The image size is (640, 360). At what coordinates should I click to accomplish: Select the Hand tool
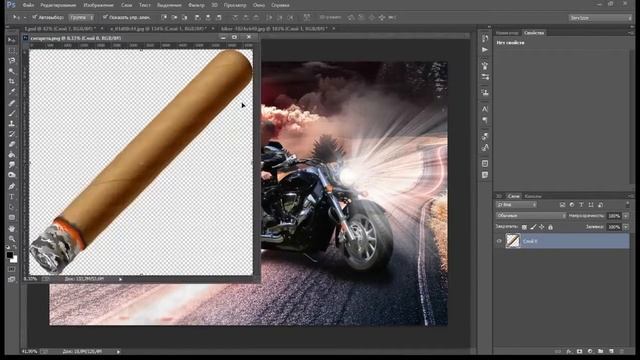pyautogui.click(x=11, y=228)
